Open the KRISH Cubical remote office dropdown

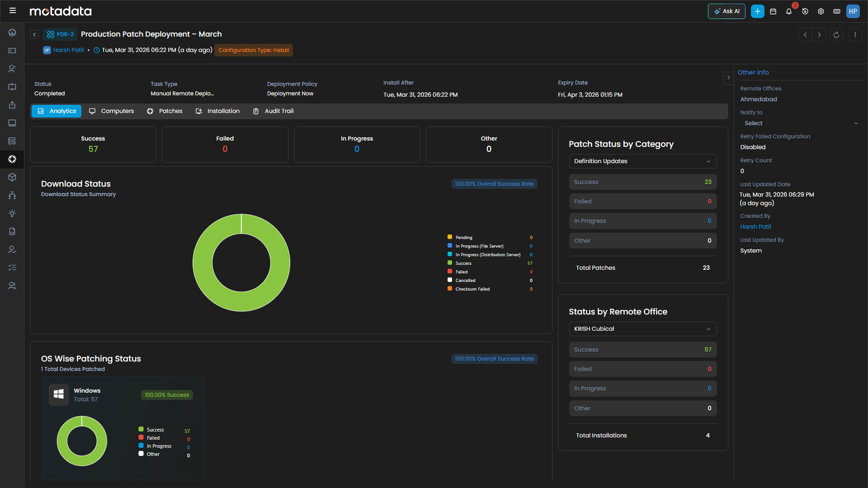642,328
